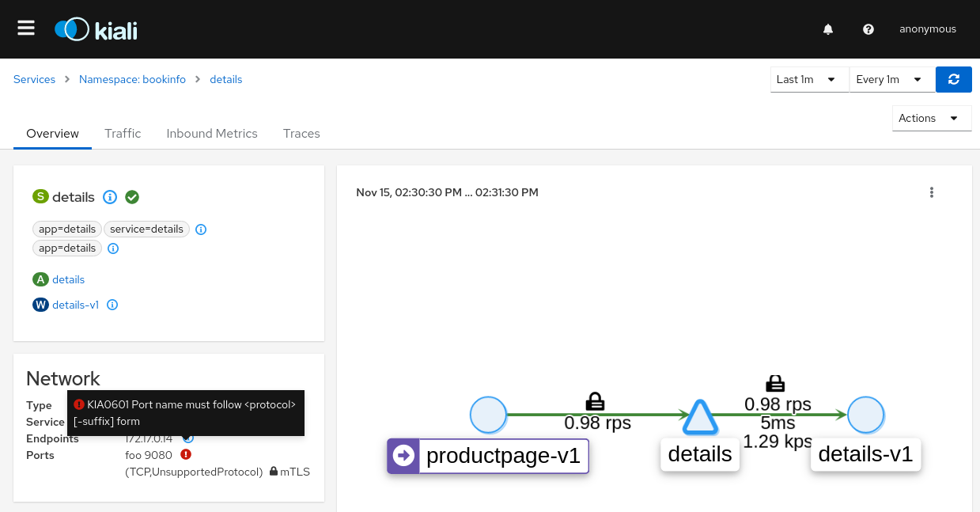Click info icon next to details-v1 workload
The image size is (980, 512).
(112, 305)
